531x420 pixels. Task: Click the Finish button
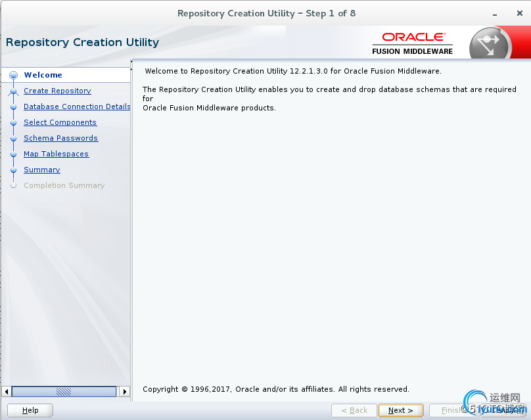pyautogui.click(x=451, y=410)
